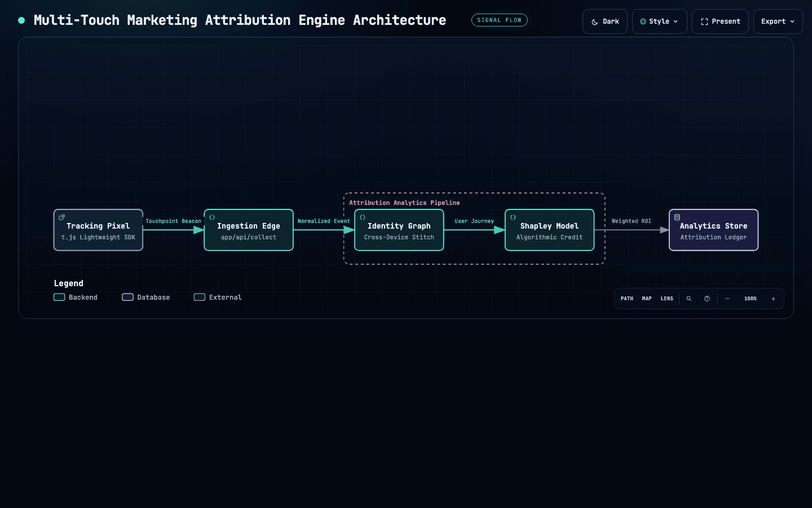Click the help question-mark icon
Image resolution: width=812 pixels, height=508 pixels.
(x=707, y=299)
